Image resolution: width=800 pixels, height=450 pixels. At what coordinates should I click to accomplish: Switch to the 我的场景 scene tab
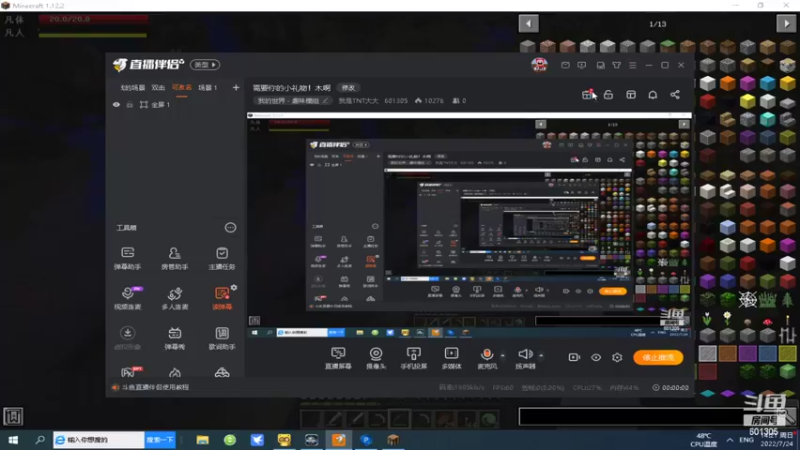point(133,88)
